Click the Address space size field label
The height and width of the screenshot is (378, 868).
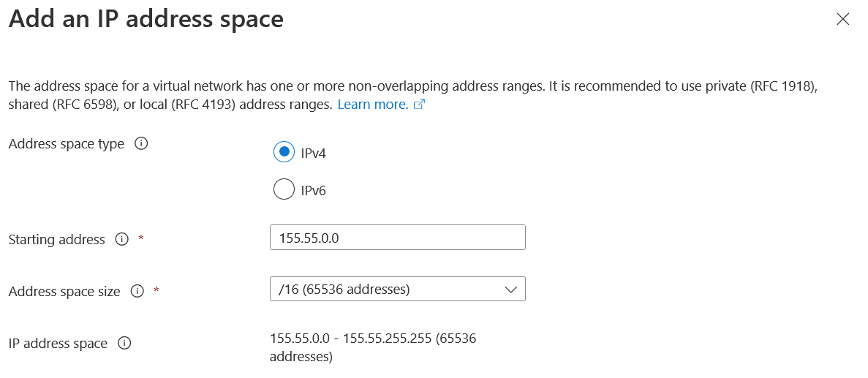click(64, 292)
